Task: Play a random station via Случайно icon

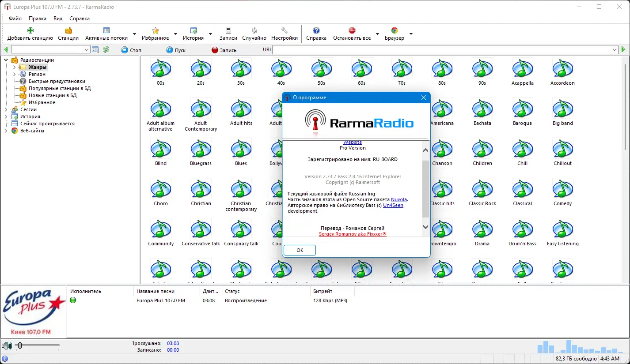Action: click(254, 31)
